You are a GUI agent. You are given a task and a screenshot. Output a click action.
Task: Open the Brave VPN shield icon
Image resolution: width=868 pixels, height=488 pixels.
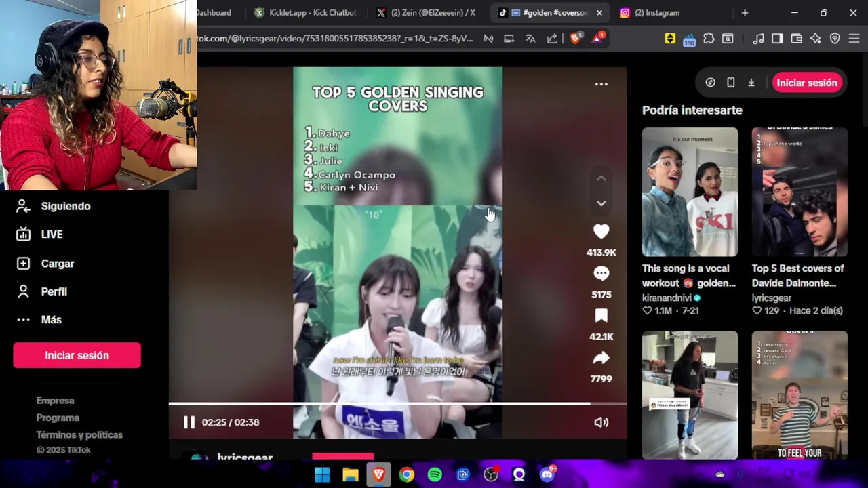click(835, 39)
